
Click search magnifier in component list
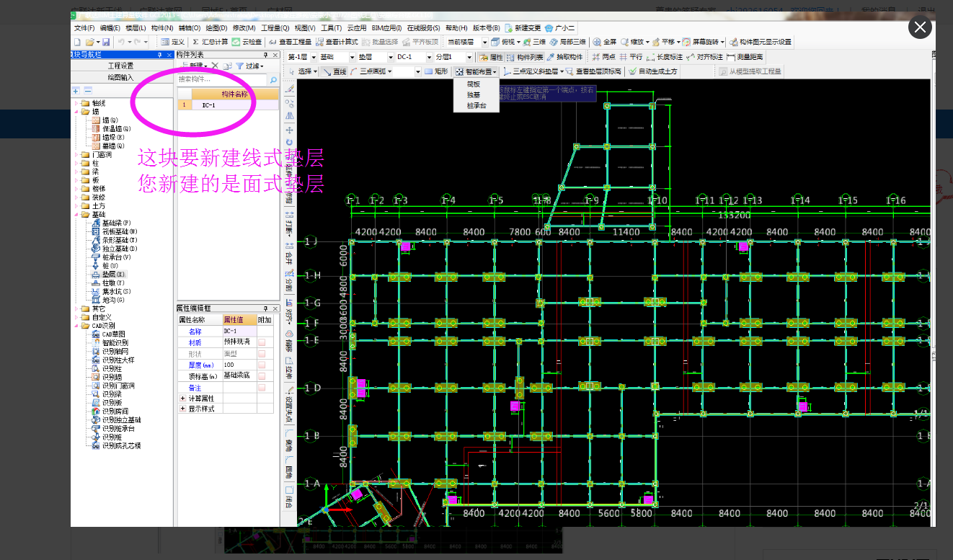tap(274, 79)
